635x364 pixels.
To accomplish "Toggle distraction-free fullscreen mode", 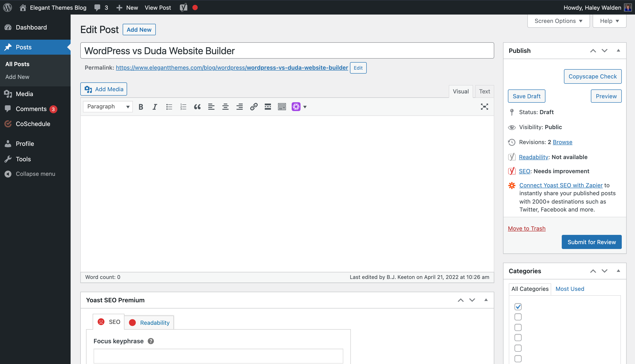I will coord(484,107).
